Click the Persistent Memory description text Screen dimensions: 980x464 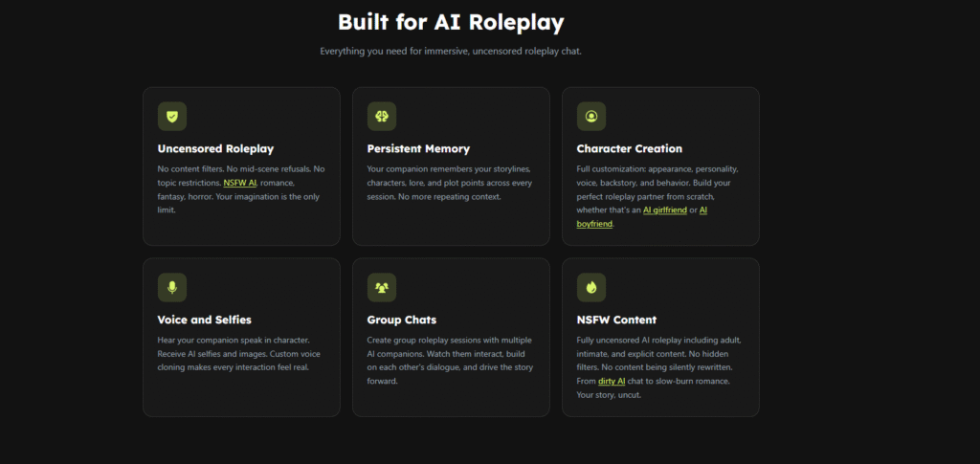[450, 183]
